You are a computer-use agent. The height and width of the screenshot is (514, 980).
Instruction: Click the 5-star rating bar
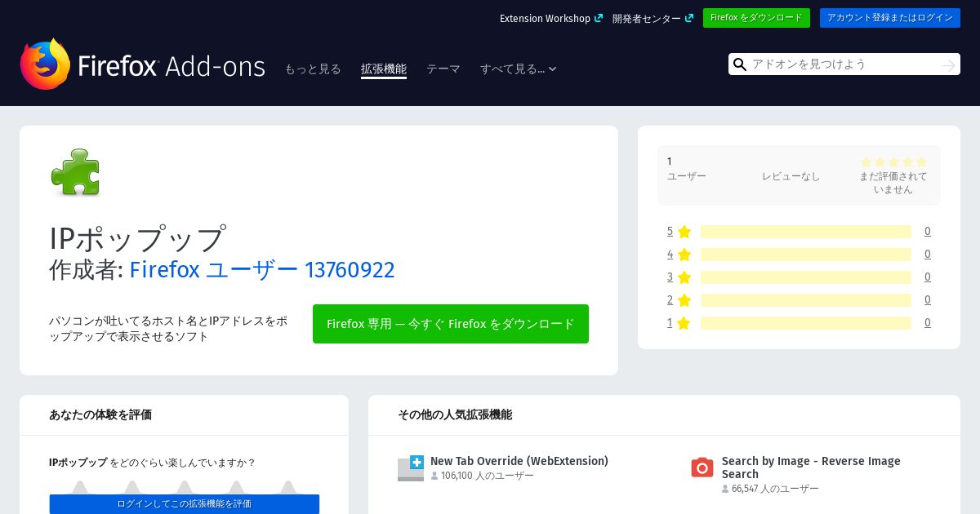(x=806, y=232)
